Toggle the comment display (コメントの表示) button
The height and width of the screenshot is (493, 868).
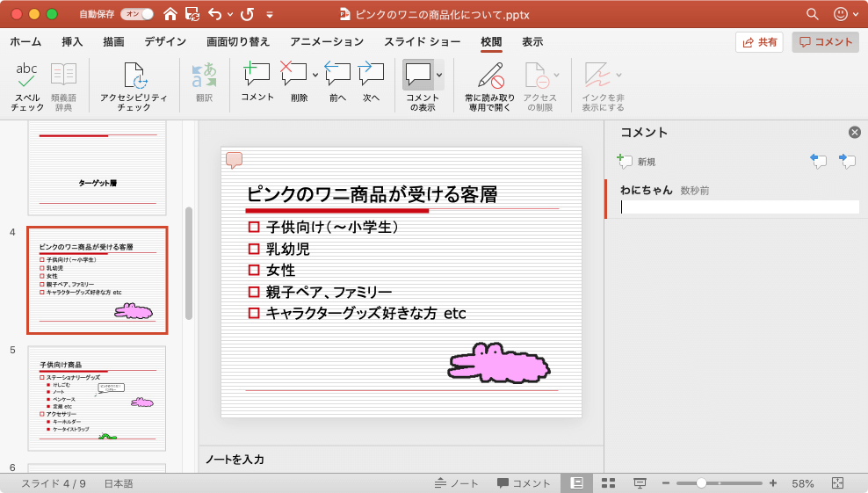tap(418, 75)
